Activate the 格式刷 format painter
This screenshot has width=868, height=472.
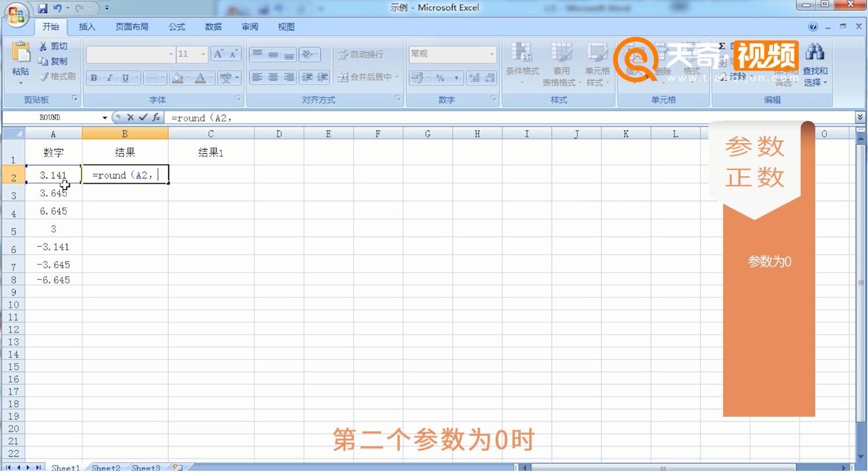(57, 76)
